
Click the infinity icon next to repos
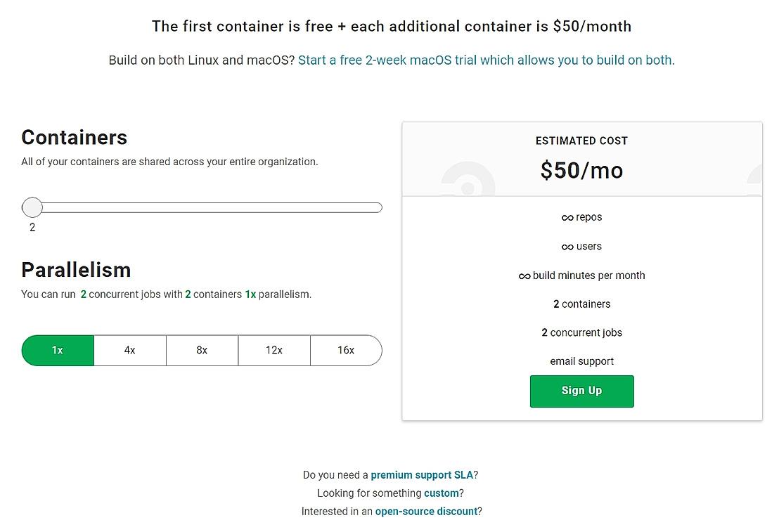(567, 218)
